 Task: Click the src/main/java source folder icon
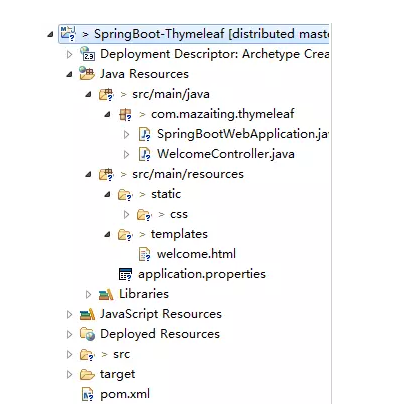106,94
